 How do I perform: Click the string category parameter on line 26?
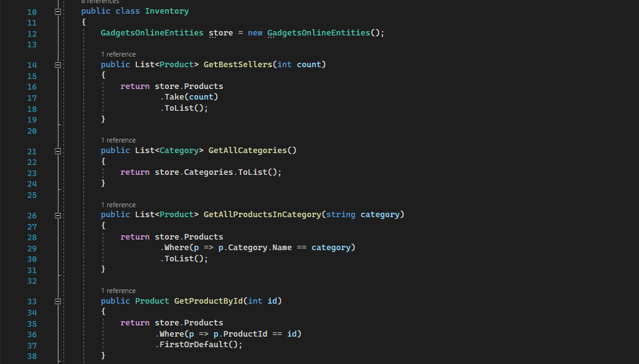pos(362,215)
